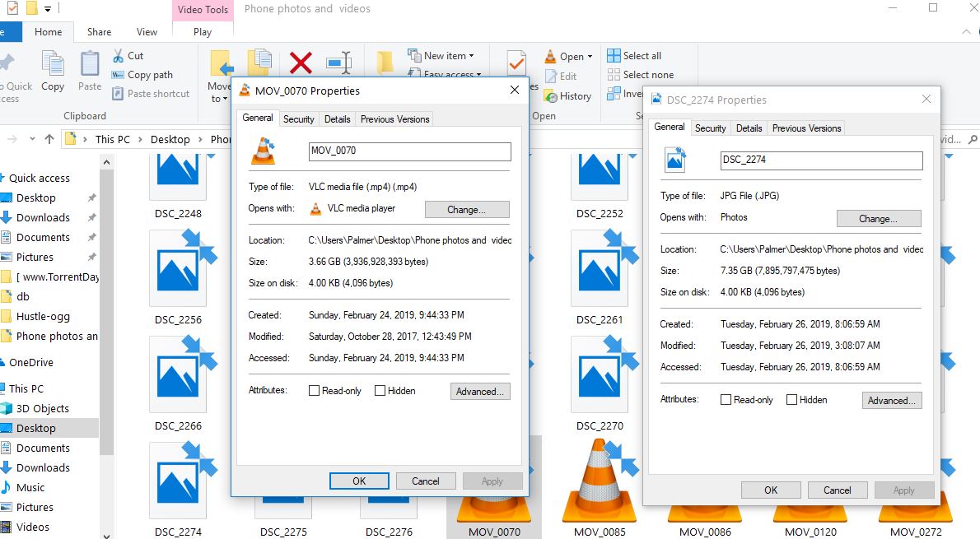The image size is (980, 539).
Task: Click the Copy icon in Clipboard group
Action: click(53, 64)
